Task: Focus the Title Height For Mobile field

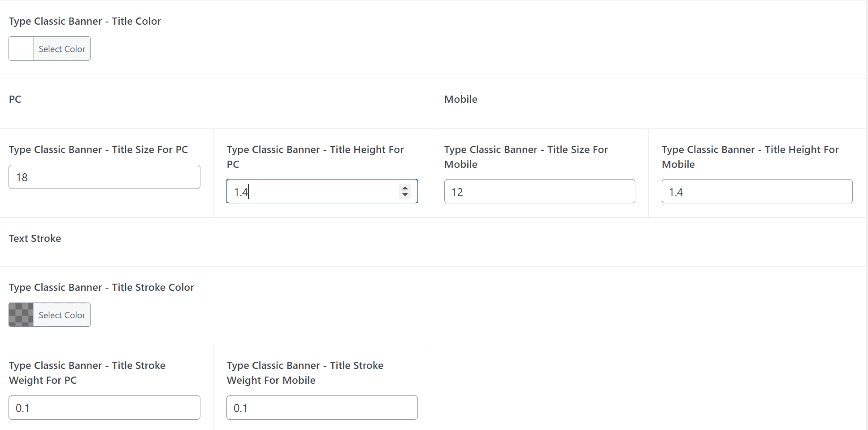Action: point(757,191)
